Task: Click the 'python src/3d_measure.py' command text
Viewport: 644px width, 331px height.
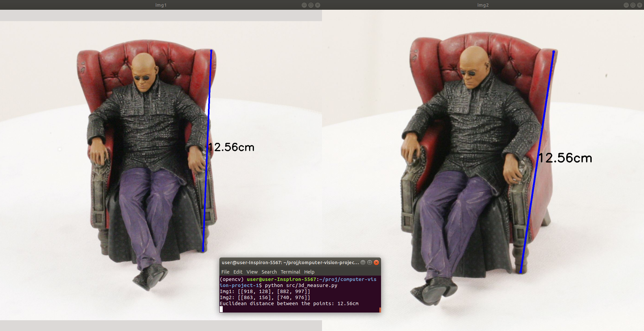Action: (x=301, y=285)
